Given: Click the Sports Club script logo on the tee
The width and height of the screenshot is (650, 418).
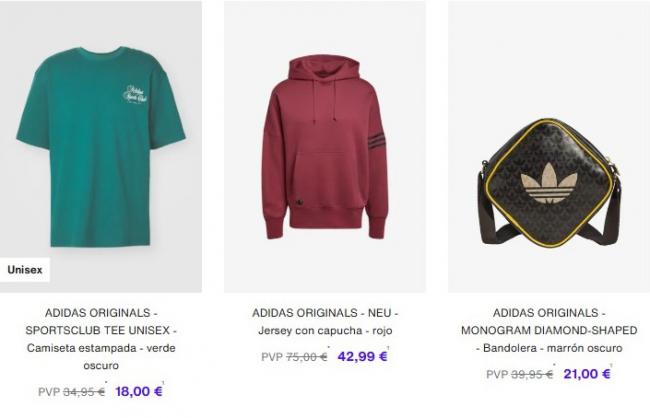Looking at the screenshot, I should click(136, 95).
